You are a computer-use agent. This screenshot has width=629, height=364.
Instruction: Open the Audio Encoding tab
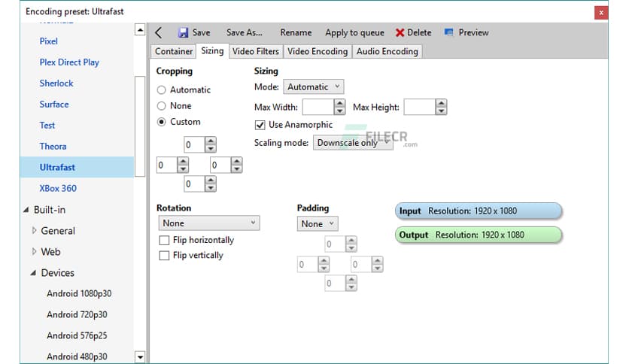click(387, 51)
